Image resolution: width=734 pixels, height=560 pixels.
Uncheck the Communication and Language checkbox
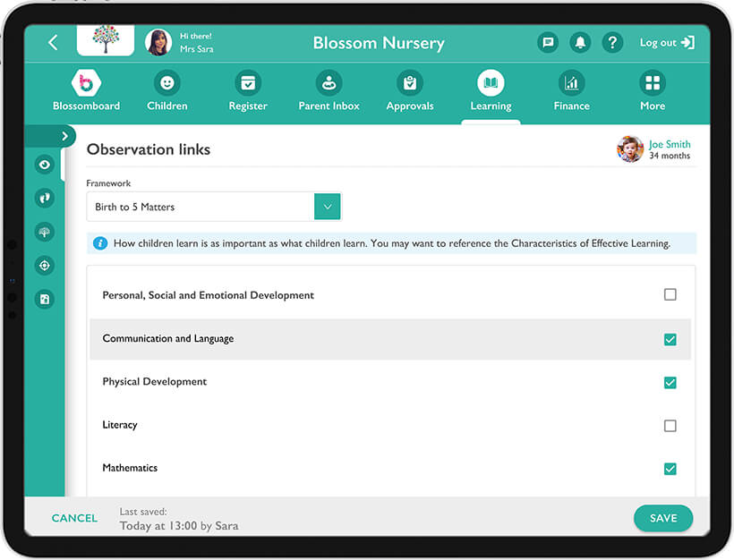(x=670, y=339)
